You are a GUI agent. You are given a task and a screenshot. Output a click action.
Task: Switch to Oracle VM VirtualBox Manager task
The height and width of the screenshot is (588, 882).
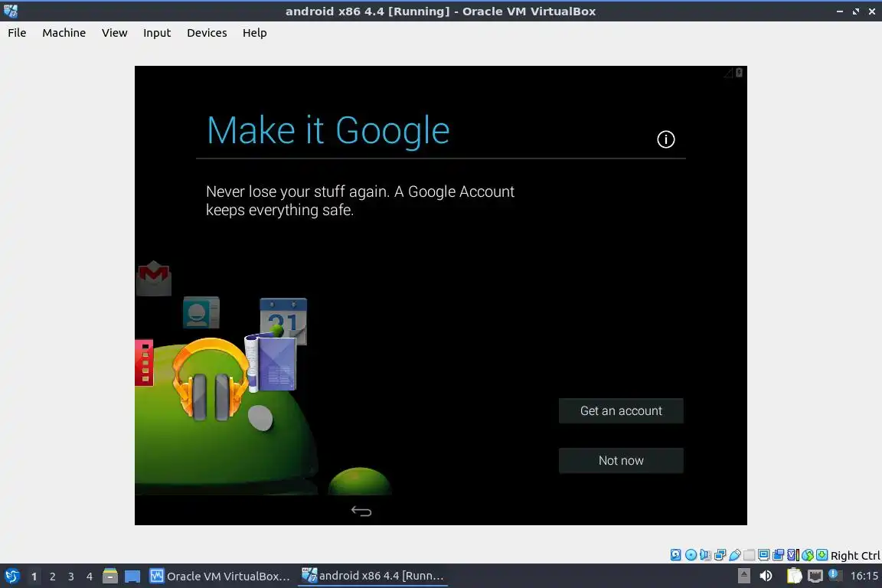(220, 576)
